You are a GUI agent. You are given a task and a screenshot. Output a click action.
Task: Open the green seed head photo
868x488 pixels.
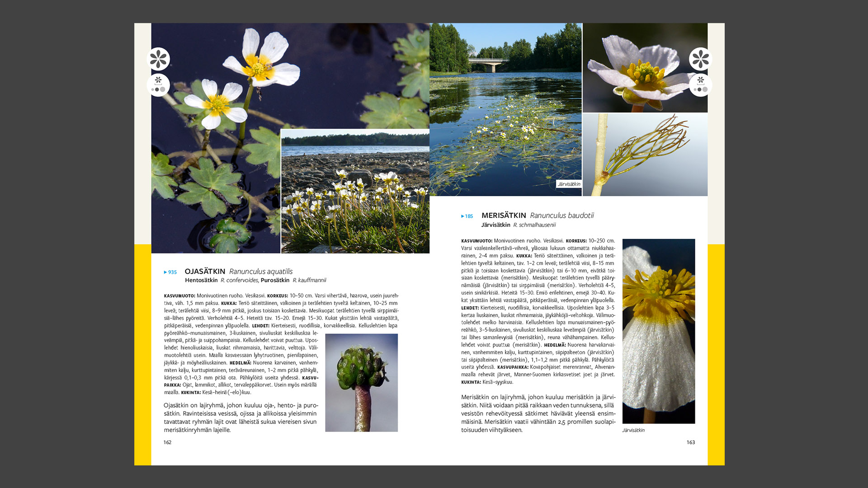click(361, 383)
